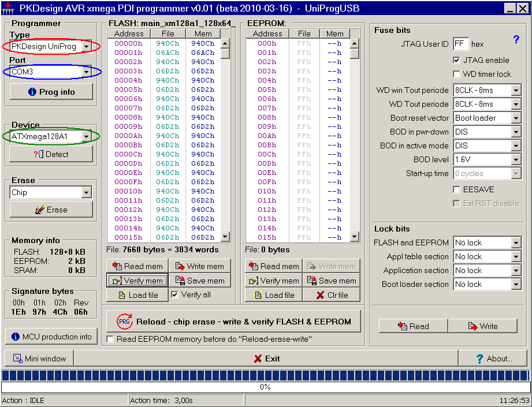The width and height of the screenshot is (532, 407).
Task: Open the Device ATXmega128A1 dropdown
Action: [x=87, y=136]
